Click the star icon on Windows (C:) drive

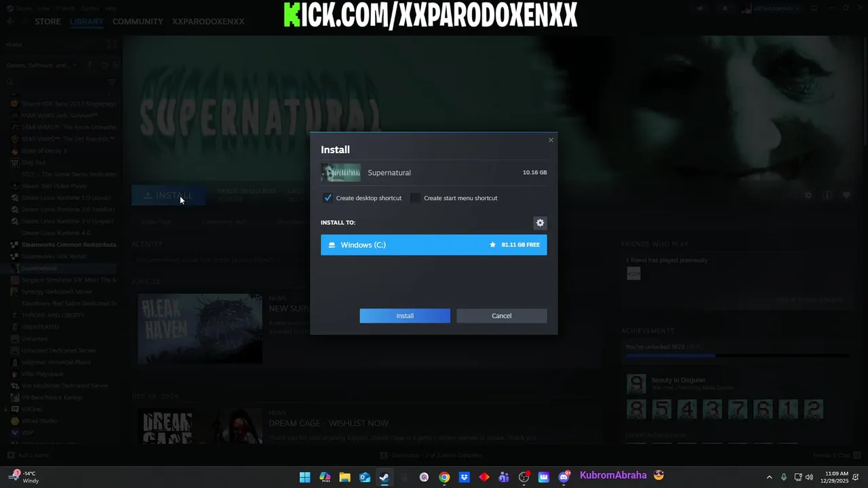[x=493, y=245]
